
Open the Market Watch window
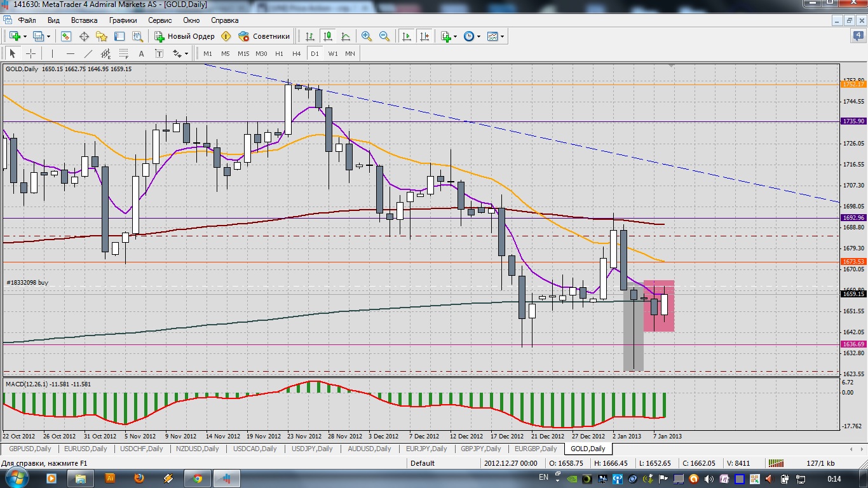(x=66, y=36)
